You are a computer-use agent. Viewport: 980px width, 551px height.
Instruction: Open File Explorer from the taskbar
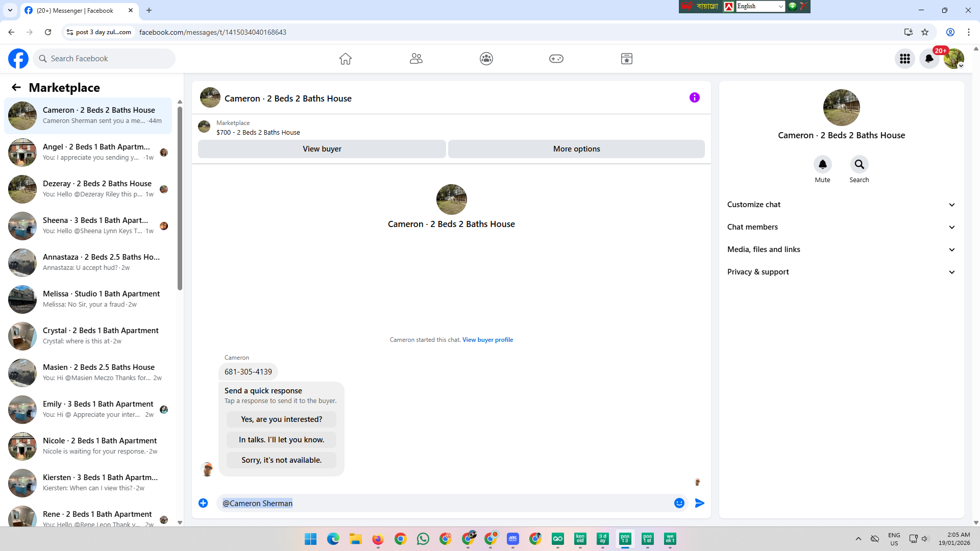click(356, 539)
